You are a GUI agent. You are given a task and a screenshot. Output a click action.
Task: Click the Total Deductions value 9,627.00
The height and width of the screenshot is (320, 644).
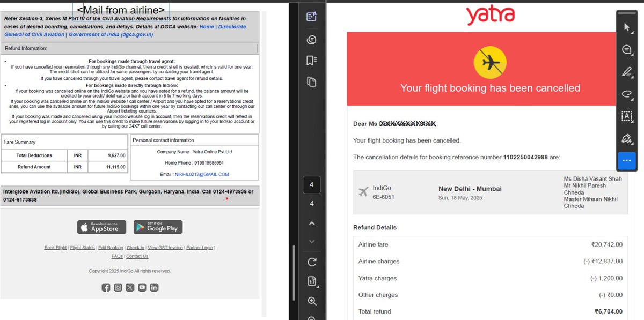tap(116, 155)
